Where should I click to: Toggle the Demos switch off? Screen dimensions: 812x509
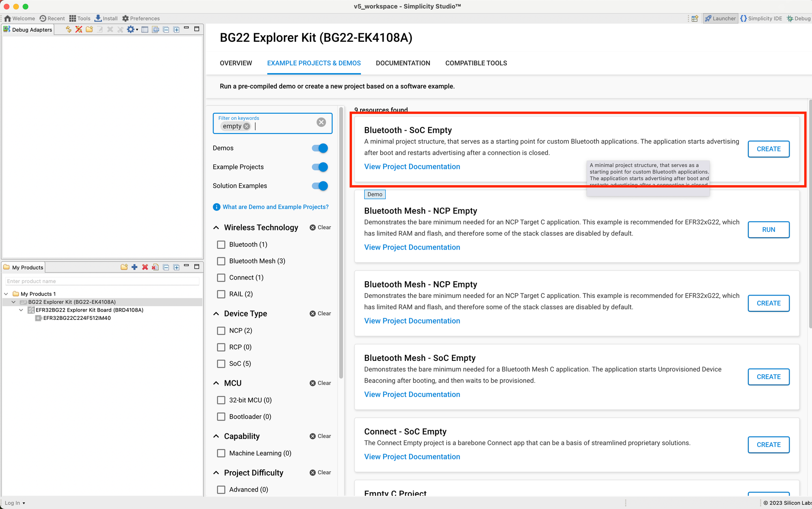tap(320, 148)
